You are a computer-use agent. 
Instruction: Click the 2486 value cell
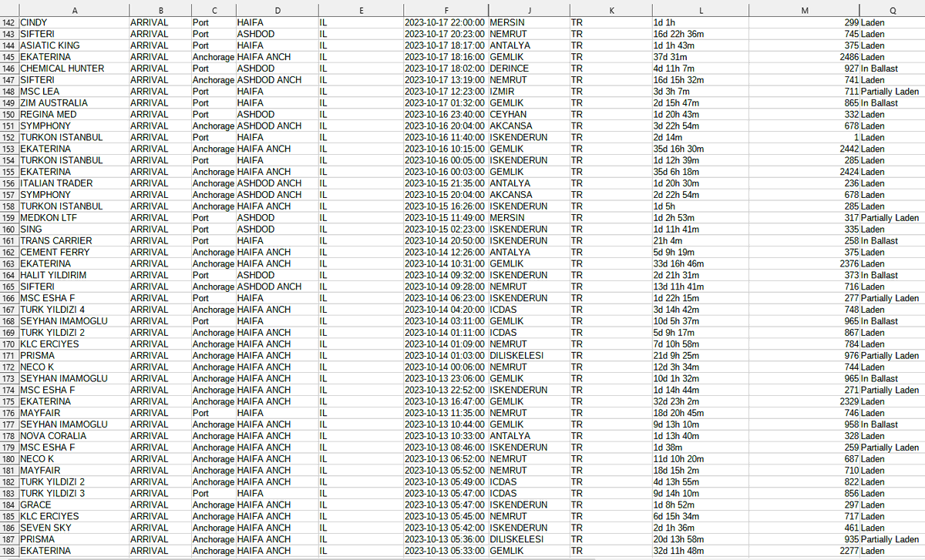(805, 57)
